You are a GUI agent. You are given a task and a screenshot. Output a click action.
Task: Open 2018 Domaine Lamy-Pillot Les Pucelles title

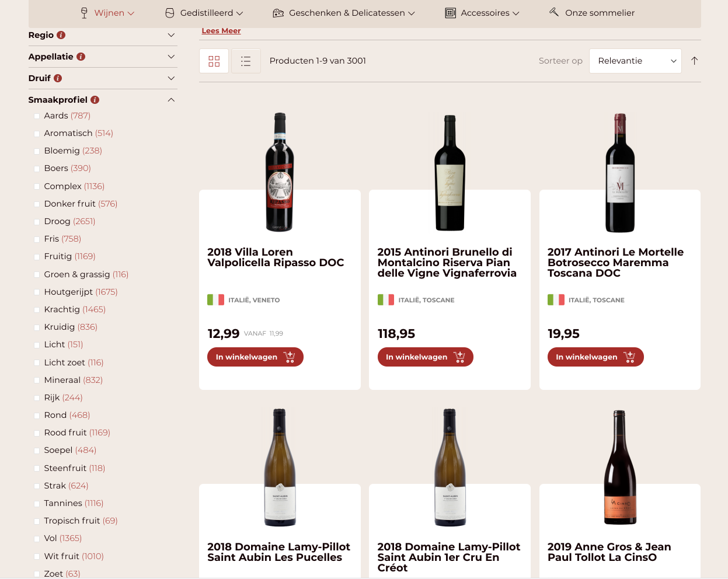click(278, 552)
